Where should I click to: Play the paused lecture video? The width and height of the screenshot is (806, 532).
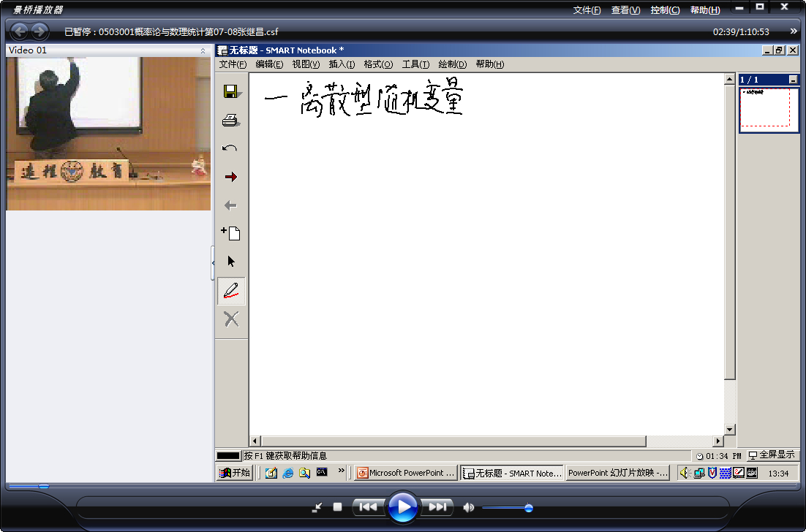tap(402, 507)
